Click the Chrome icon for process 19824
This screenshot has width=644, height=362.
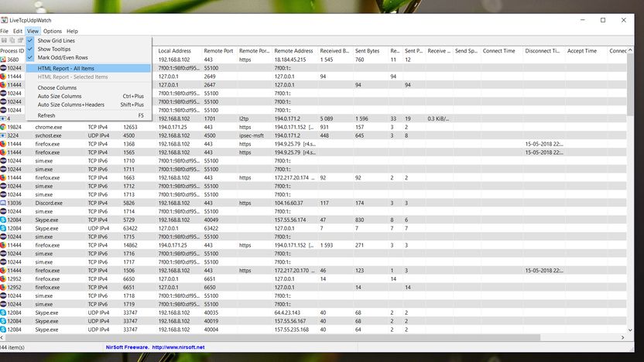3,127
